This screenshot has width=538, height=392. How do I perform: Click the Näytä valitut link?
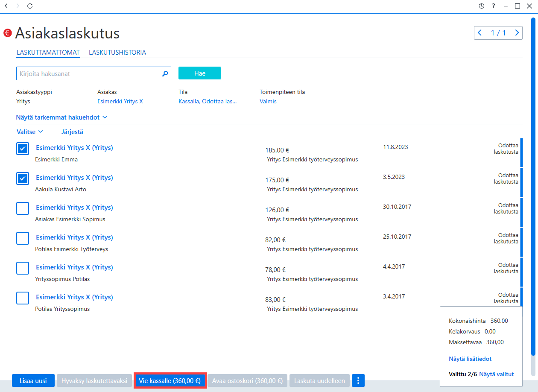497,374
